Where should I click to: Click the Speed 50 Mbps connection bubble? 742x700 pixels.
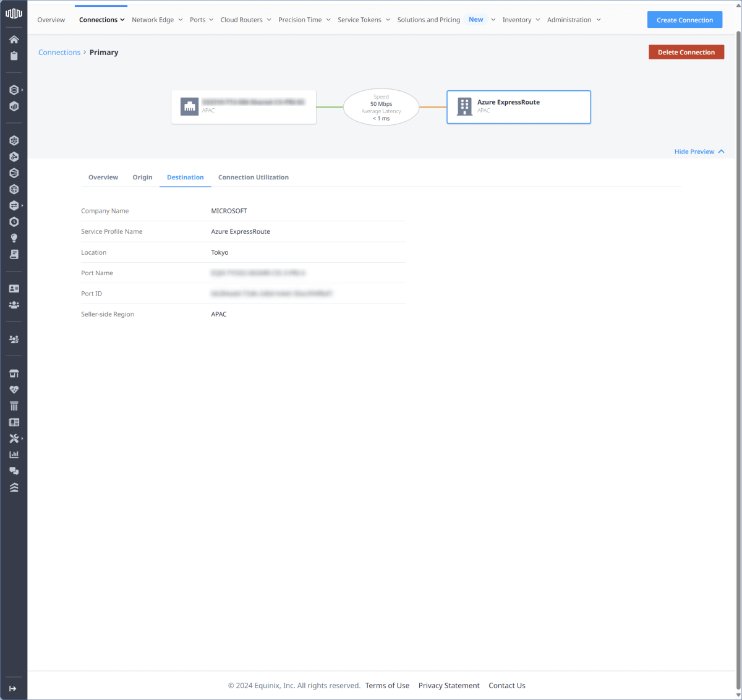pyautogui.click(x=381, y=107)
